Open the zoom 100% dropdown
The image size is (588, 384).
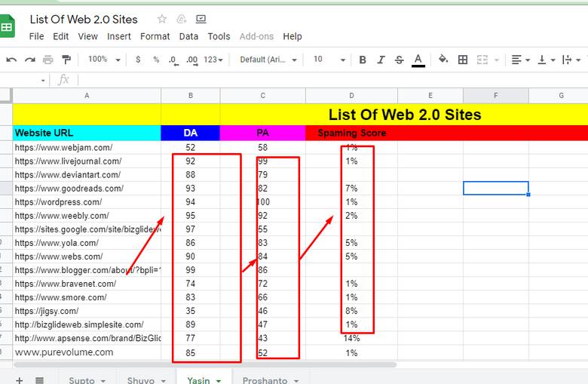(x=104, y=60)
